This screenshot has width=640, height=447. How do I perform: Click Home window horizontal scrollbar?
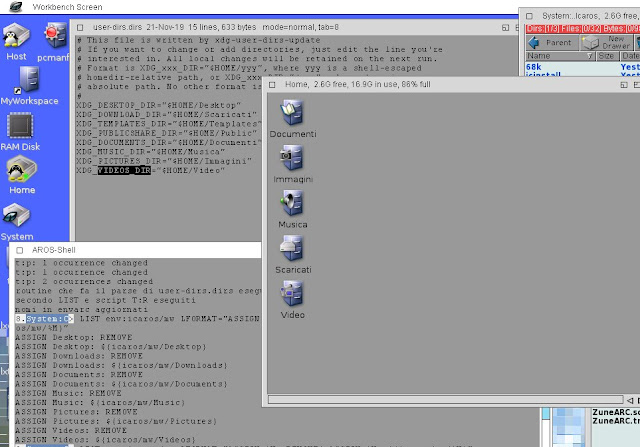coord(446,400)
